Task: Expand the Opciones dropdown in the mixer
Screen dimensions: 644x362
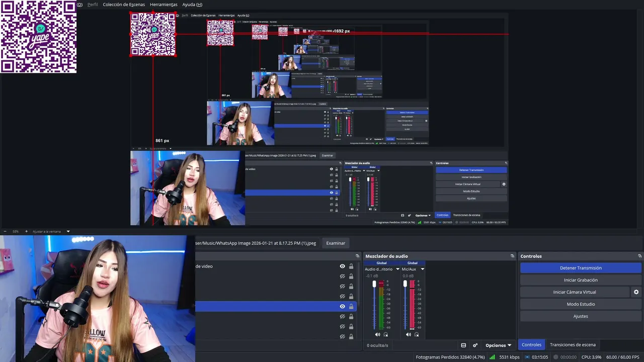Action: click(x=499, y=345)
